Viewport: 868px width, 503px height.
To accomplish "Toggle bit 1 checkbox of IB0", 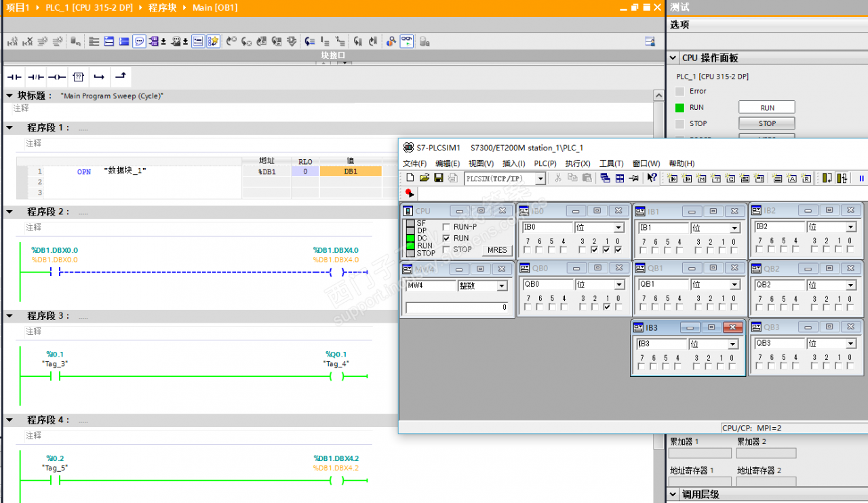I will click(x=606, y=250).
